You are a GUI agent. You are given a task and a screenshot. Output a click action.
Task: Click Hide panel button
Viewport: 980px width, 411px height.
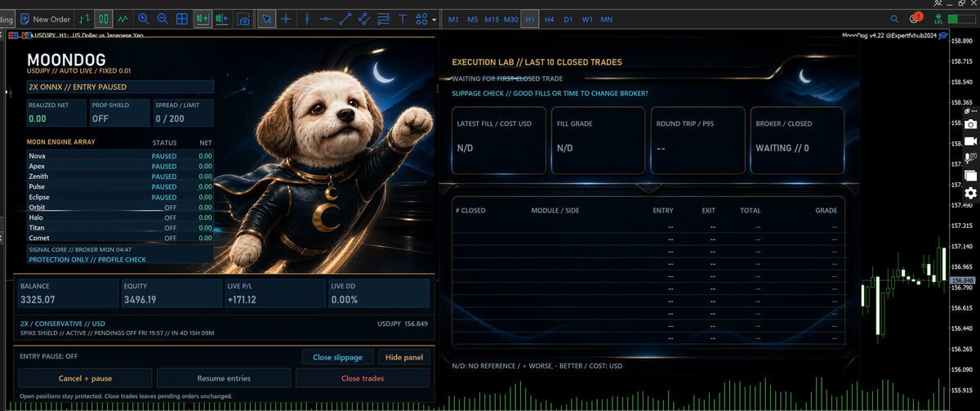click(405, 357)
